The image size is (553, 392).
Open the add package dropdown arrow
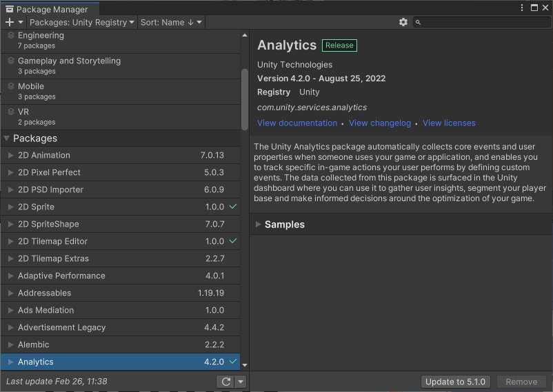(x=21, y=22)
